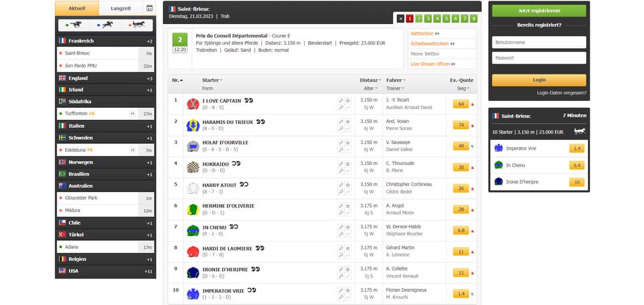Toggle favorite star for Haramis du Trieux
This screenshot has width=644, height=305.
[348, 122]
